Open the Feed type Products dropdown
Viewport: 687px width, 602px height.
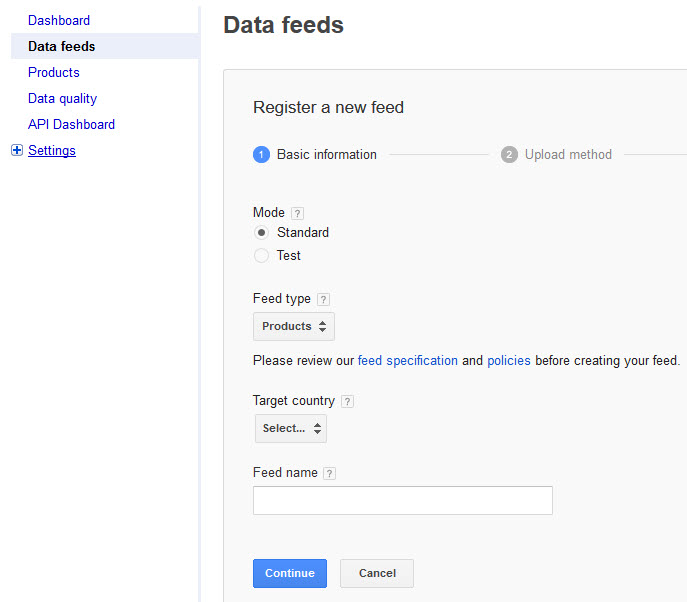(x=294, y=326)
